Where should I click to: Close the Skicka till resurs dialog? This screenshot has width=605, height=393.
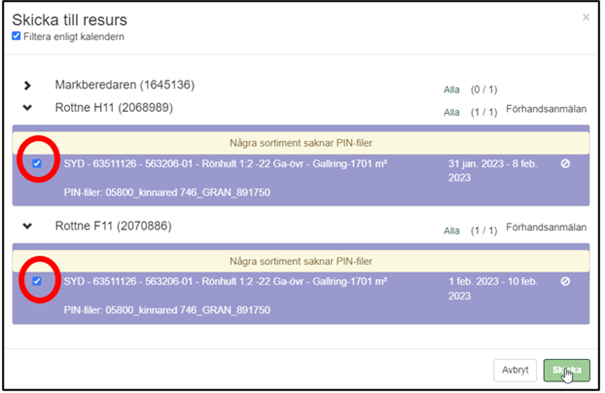586,17
